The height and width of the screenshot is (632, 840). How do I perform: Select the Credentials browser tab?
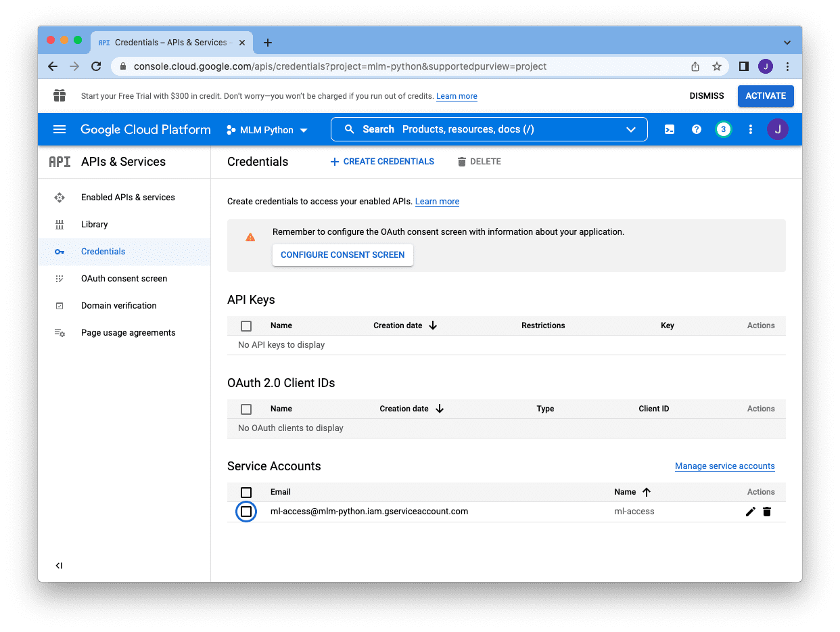coord(170,43)
